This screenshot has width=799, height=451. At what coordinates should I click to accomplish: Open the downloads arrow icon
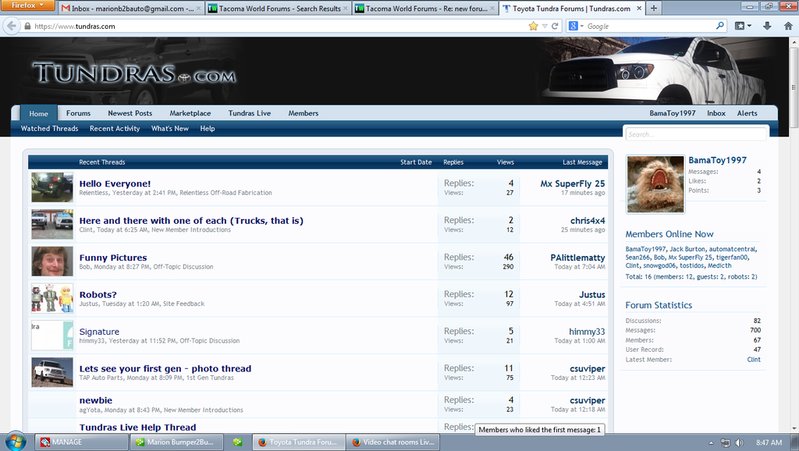click(x=767, y=26)
